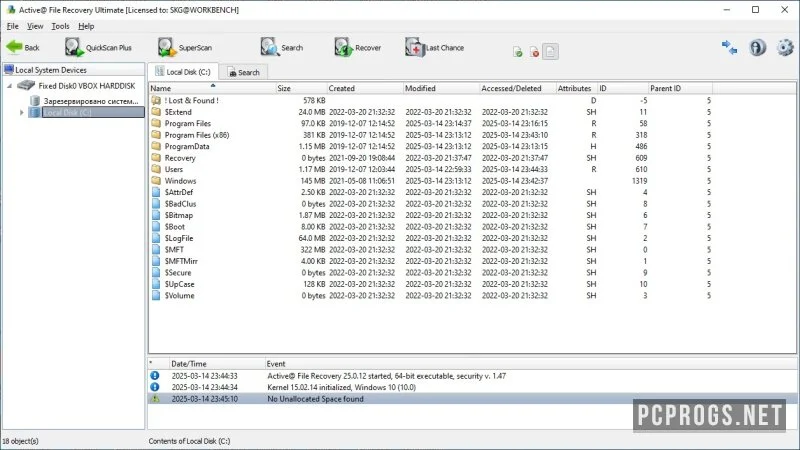
Task: Select the Windows folder icon
Action: coord(156,181)
